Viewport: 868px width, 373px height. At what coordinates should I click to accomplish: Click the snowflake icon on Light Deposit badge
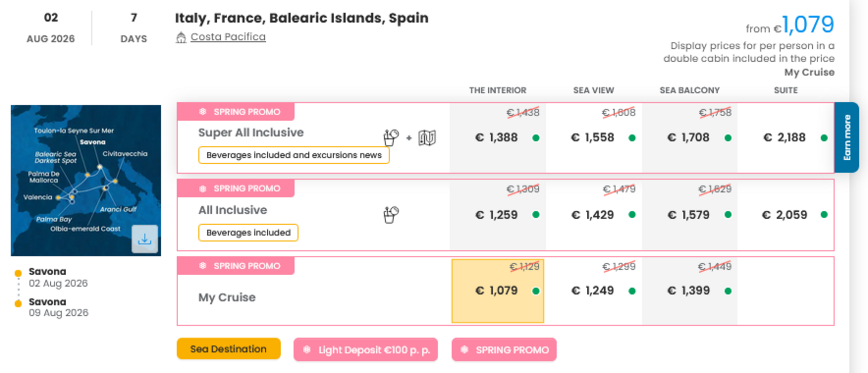(307, 350)
